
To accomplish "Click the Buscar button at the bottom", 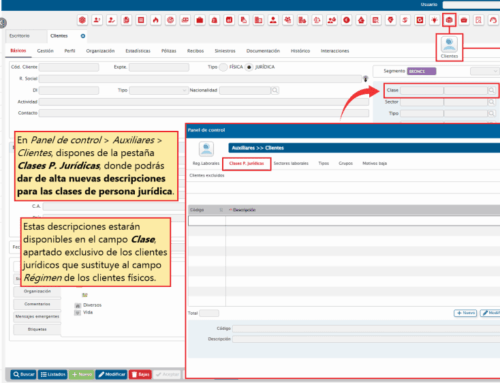I will point(23,375).
